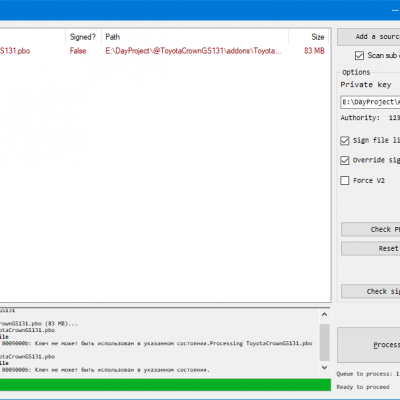The height and width of the screenshot is (400, 400).
Task: Click the 'E:\DayProject\@ToyotaCrownGS131' path cell
Action: click(x=193, y=51)
